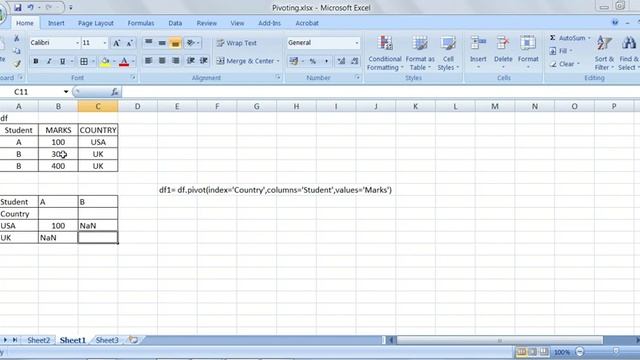Open the Cell Styles gallery

(448, 53)
